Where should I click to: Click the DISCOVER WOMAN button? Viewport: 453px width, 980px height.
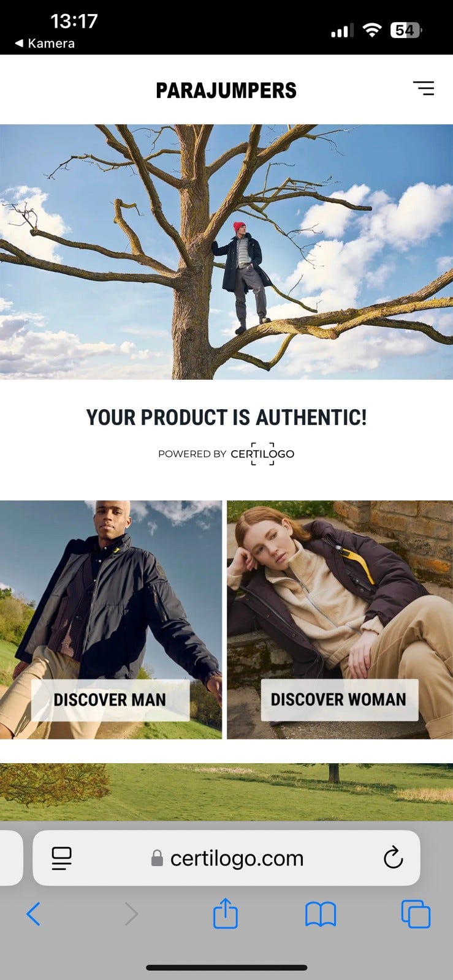point(339,699)
